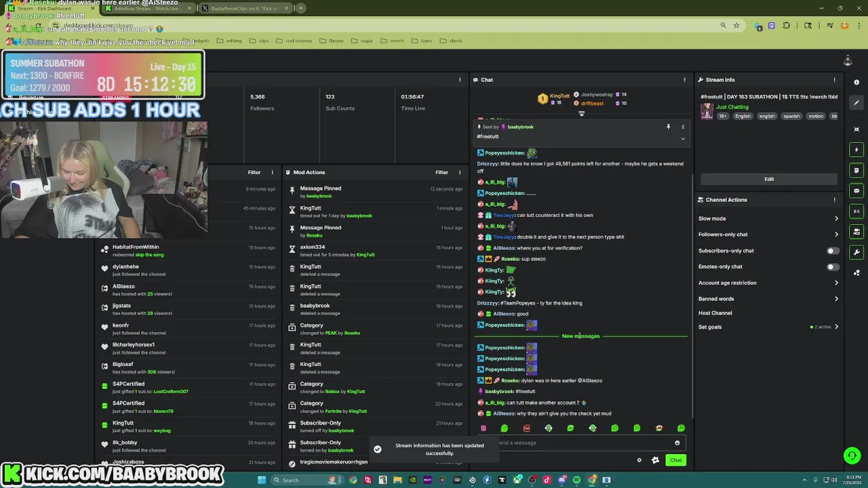Select HabitatFromWithin skip the song entry

186,251
